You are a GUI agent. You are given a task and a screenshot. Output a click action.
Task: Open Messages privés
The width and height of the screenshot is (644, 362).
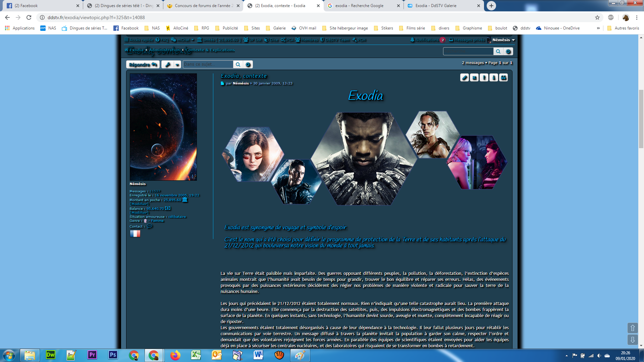(x=467, y=40)
